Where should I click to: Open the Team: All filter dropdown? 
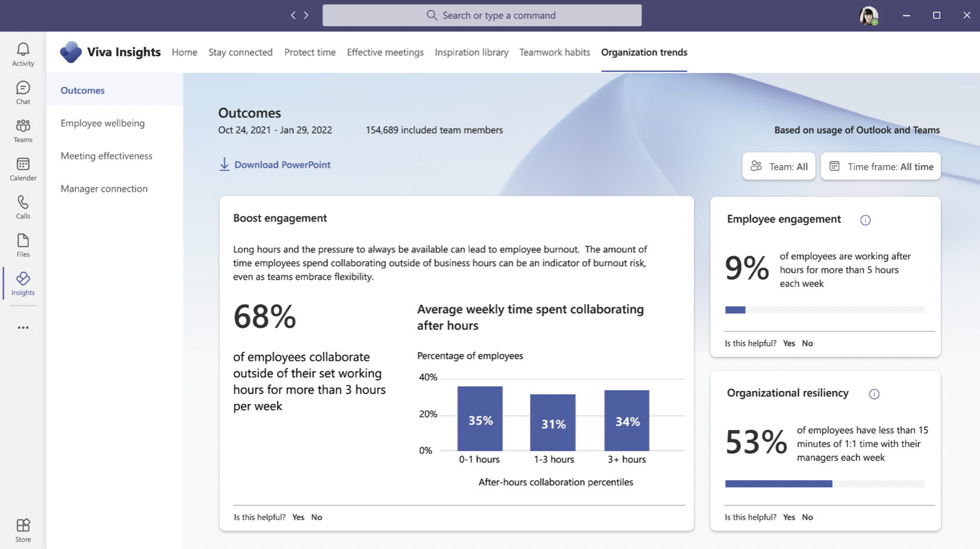point(779,166)
